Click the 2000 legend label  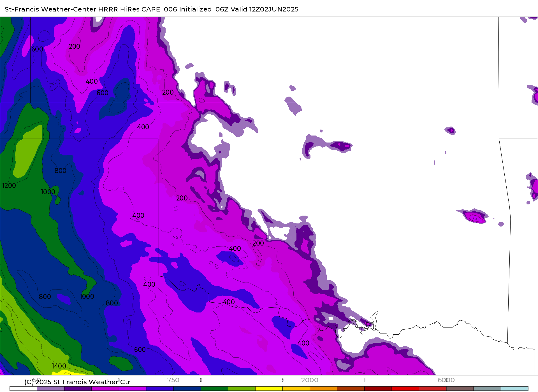pos(310,380)
